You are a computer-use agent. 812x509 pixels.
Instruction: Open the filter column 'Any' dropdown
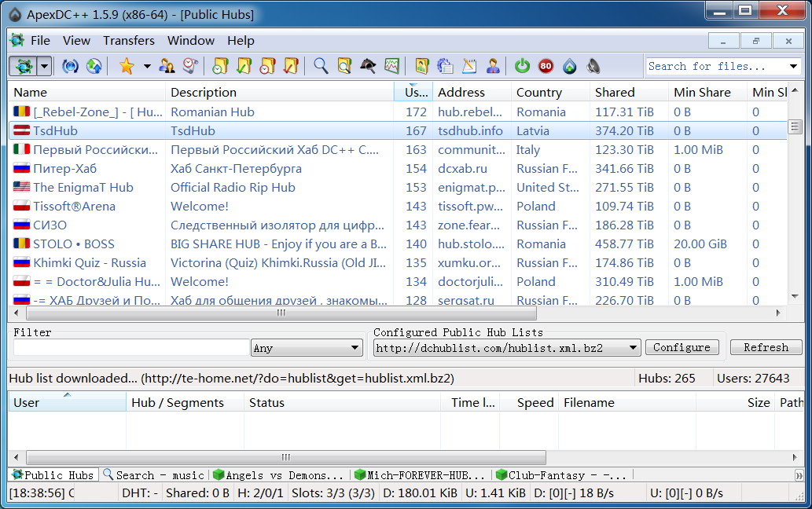(x=306, y=348)
